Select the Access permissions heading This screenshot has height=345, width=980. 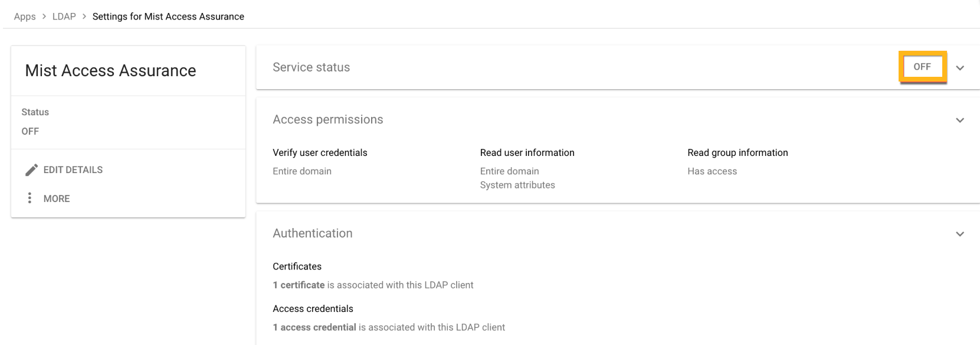pos(327,119)
